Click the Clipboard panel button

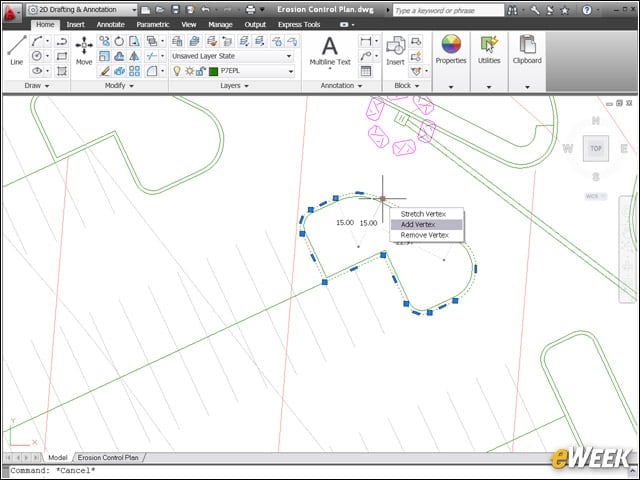[x=527, y=49]
